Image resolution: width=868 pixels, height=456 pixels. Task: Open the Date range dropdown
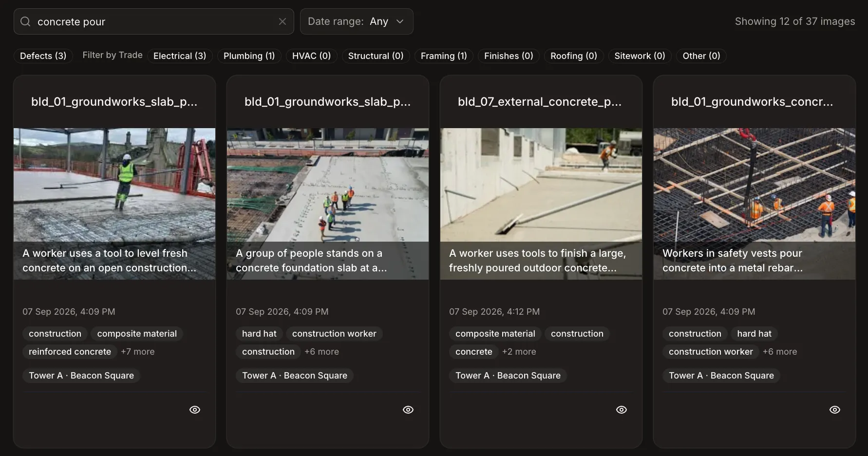point(357,21)
